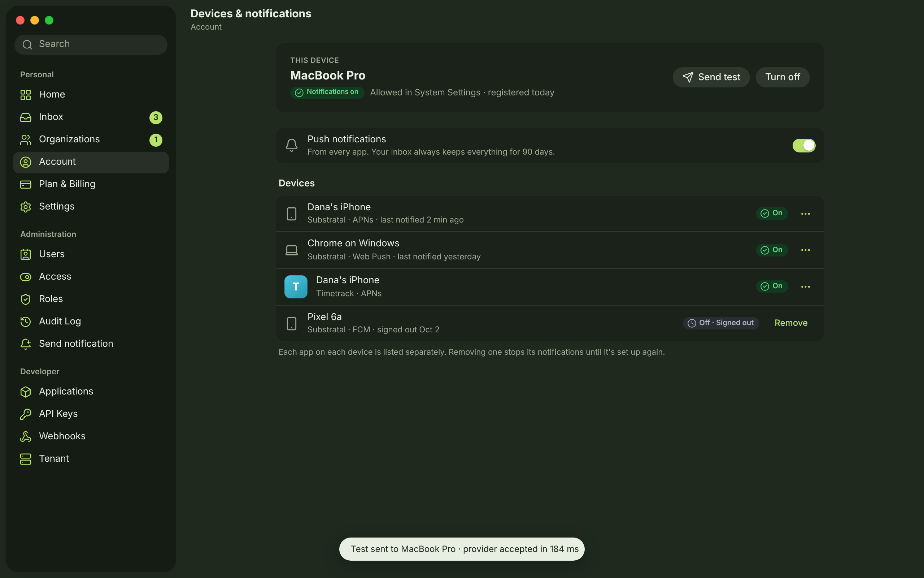Click the Push notifications bell icon
Image resolution: width=924 pixels, height=578 pixels.
[x=292, y=145]
